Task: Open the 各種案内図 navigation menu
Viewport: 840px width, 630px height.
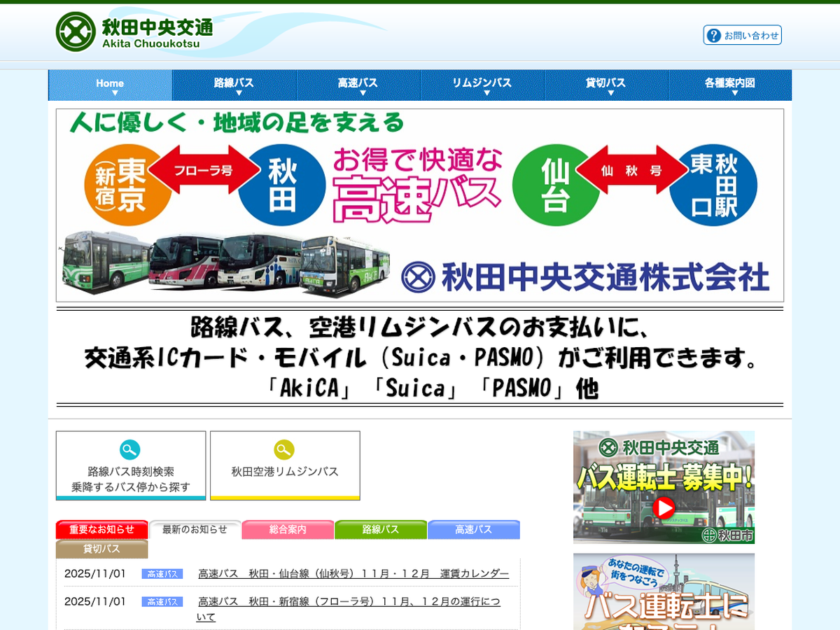Action: click(729, 84)
